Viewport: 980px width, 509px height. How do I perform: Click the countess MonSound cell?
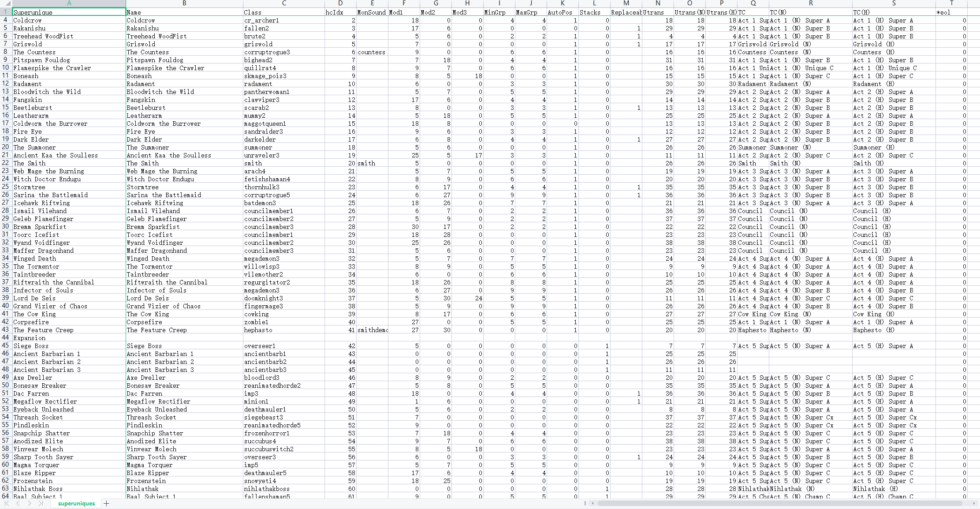[372, 52]
